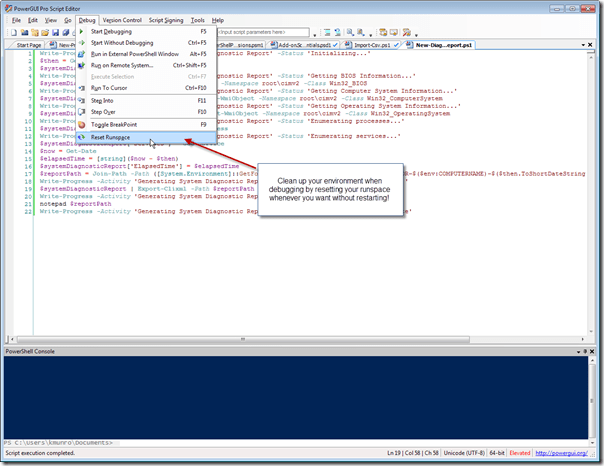The width and height of the screenshot is (604, 466).
Task: Open the dropdown arrow after the parameters box
Action: pos(315,35)
